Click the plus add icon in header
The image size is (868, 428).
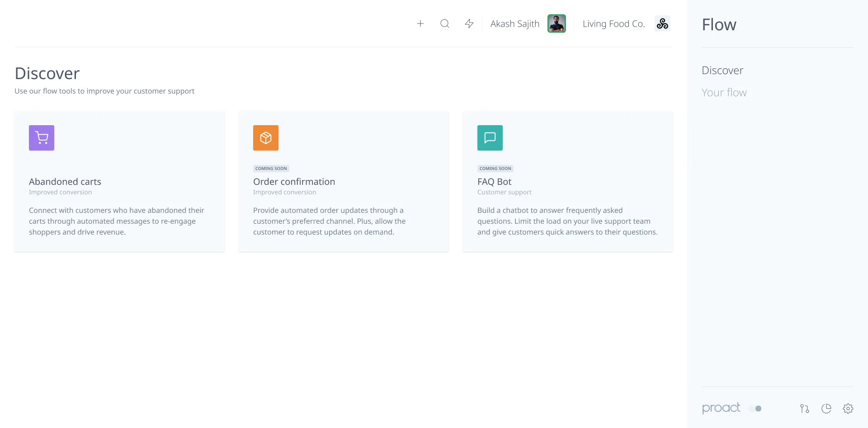tap(420, 24)
